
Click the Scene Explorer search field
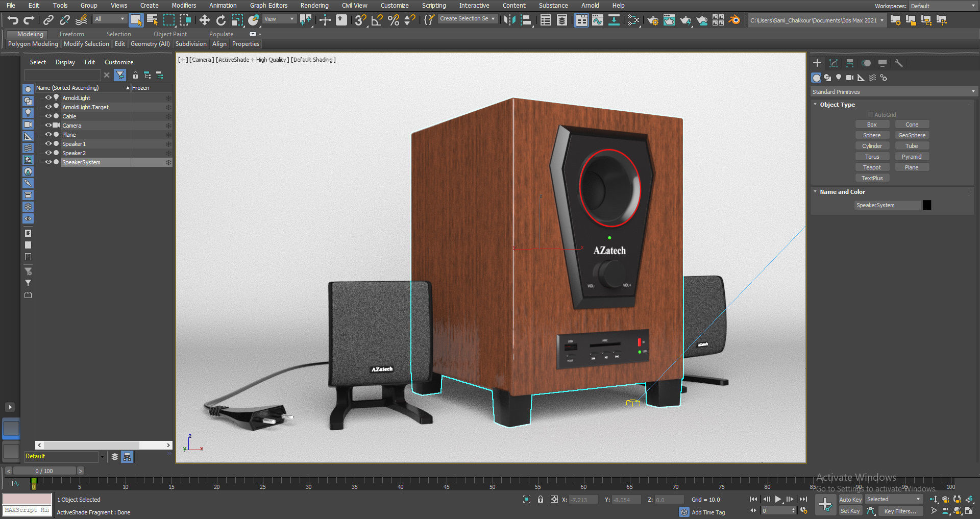pyautogui.click(x=62, y=75)
